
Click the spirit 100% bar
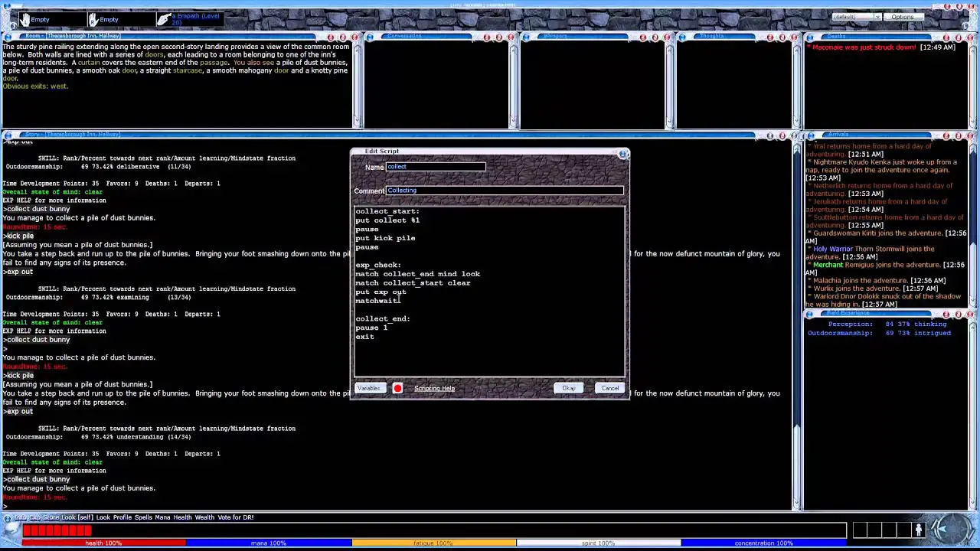[x=599, y=543]
